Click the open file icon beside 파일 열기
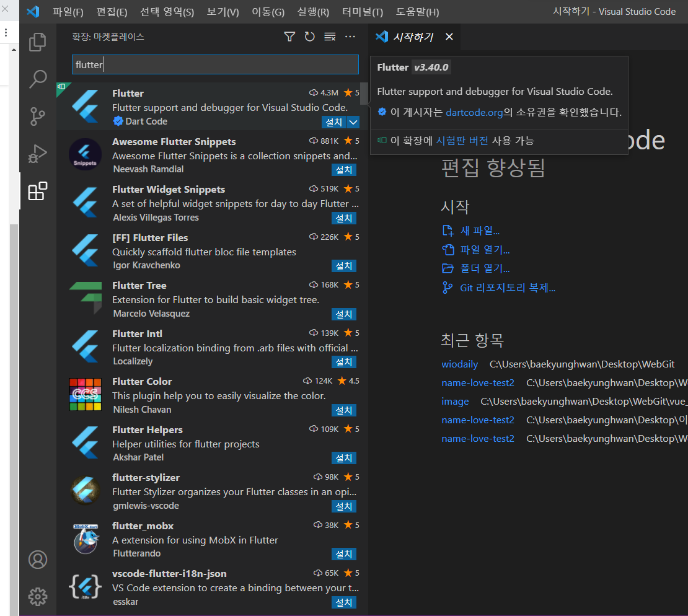The image size is (688, 616). tap(448, 250)
